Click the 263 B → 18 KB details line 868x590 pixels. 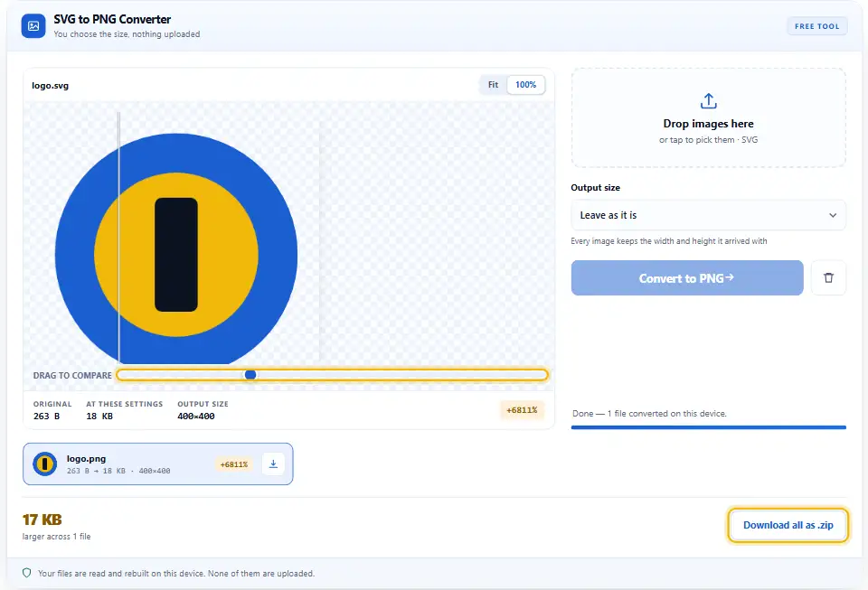point(118,471)
